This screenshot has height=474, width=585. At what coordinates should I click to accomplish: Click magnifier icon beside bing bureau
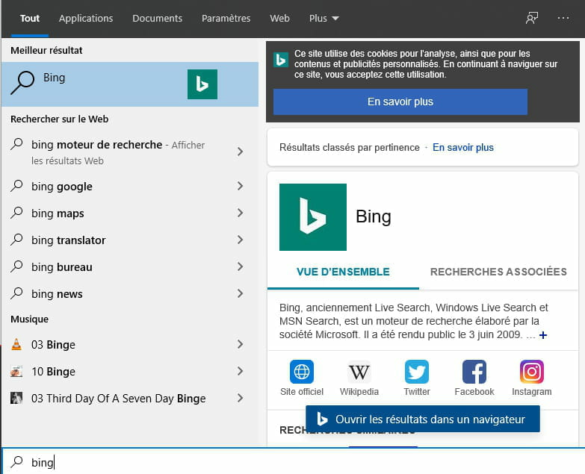[17, 266]
